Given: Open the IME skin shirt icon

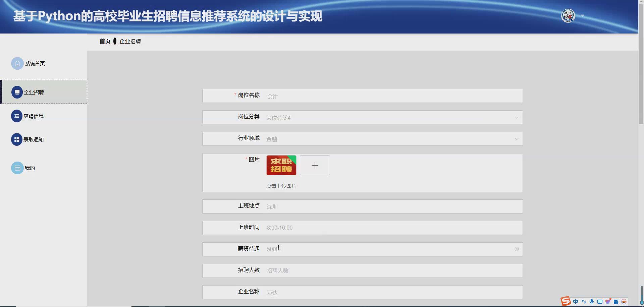Looking at the screenshot, I should 608,301.
